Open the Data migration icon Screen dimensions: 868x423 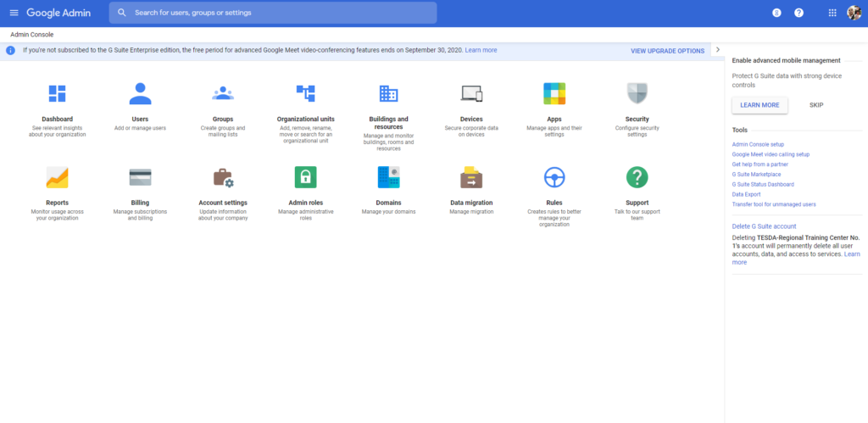click(471, 177)
